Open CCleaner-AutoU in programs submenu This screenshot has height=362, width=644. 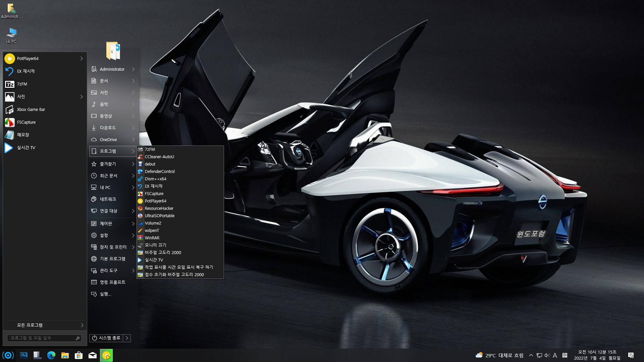180,157
